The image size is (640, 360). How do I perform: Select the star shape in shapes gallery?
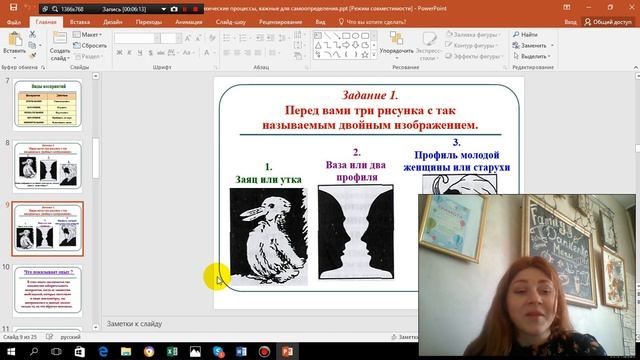click(365, 54)
